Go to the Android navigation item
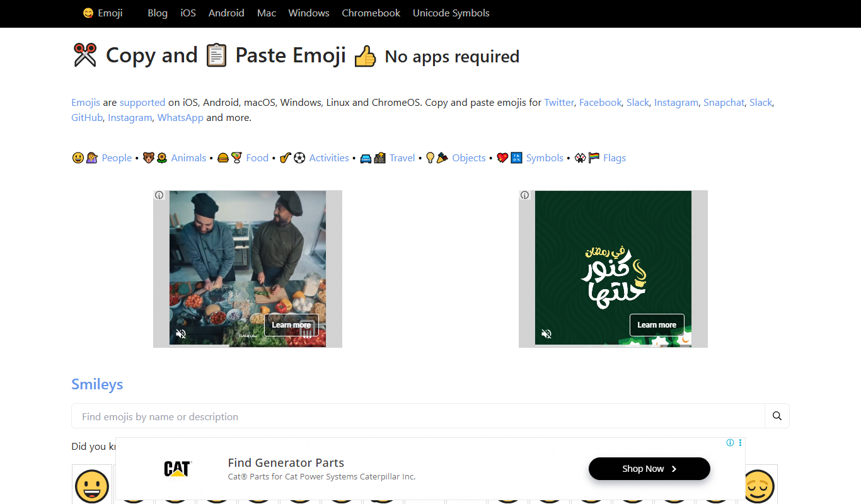Image resolution: width=861 pixels, height=504 pixels. pos(226,13)
